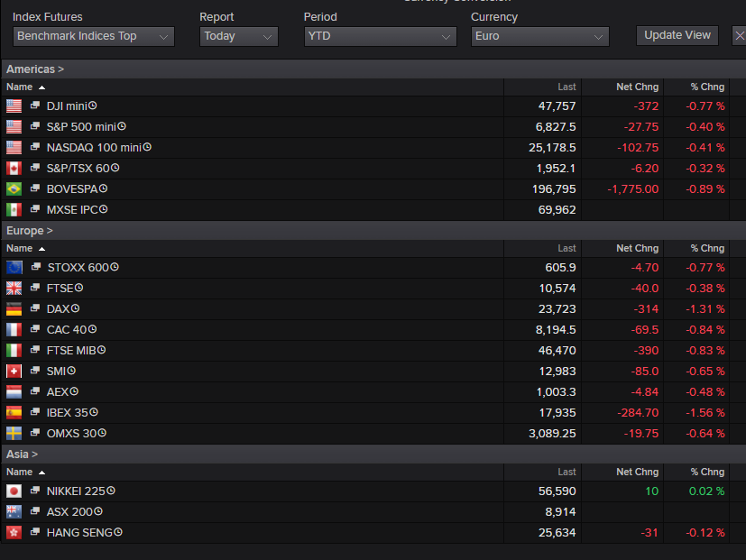Select the S&P 500 mini name
This screenshot has width=746, height=560.
(81, 127)
